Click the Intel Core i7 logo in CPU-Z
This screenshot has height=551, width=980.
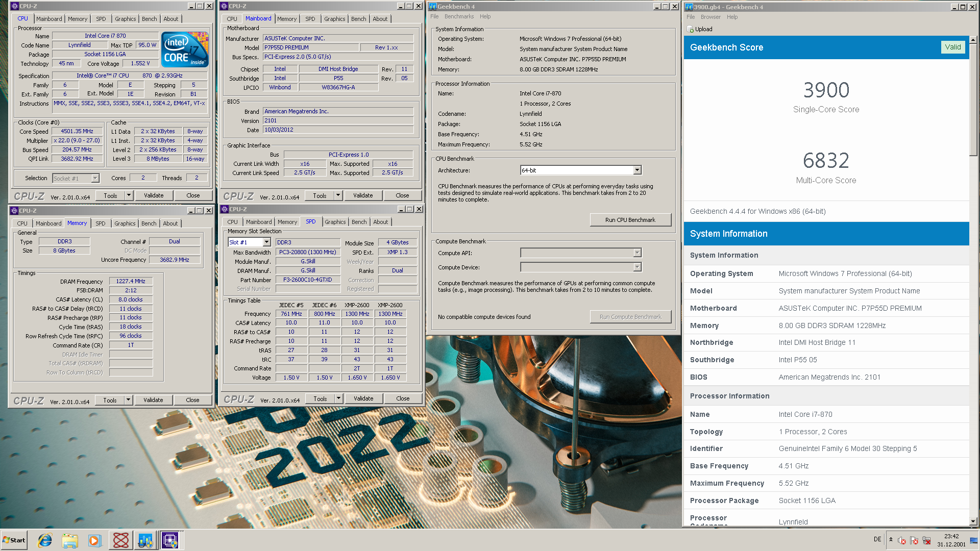pyautogui.click(x=185, y=49)
